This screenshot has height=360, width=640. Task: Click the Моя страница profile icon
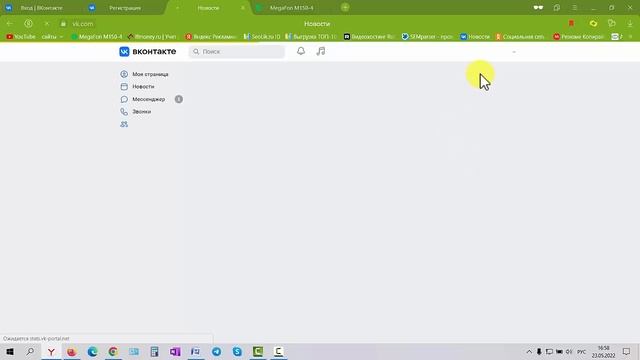coord(124,74)
